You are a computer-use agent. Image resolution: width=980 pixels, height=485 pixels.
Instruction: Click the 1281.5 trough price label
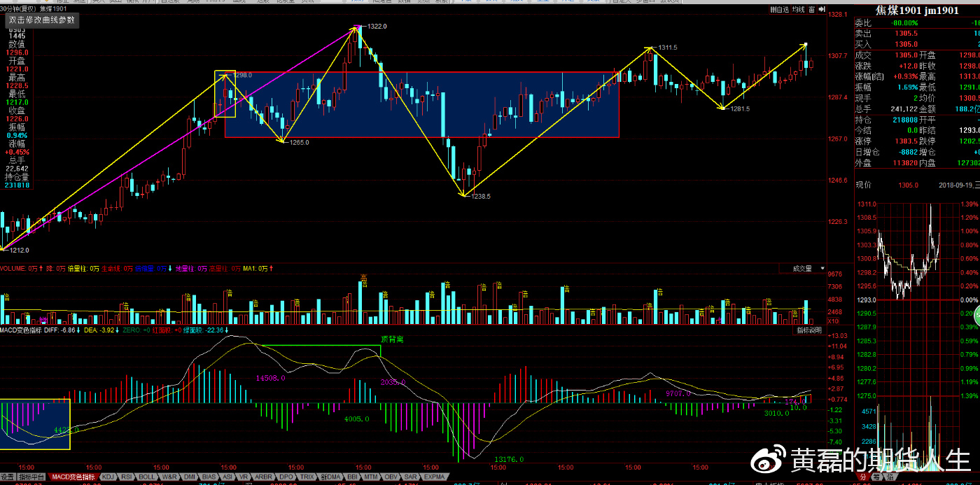tap(740, 109)
